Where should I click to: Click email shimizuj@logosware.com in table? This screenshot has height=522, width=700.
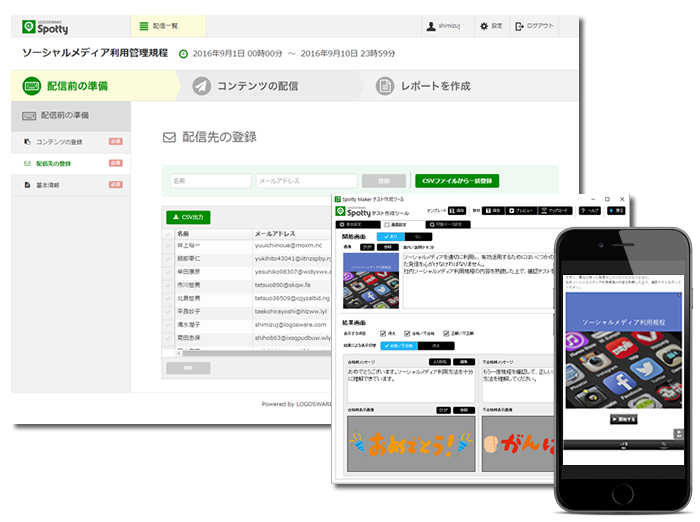point(290,325)
